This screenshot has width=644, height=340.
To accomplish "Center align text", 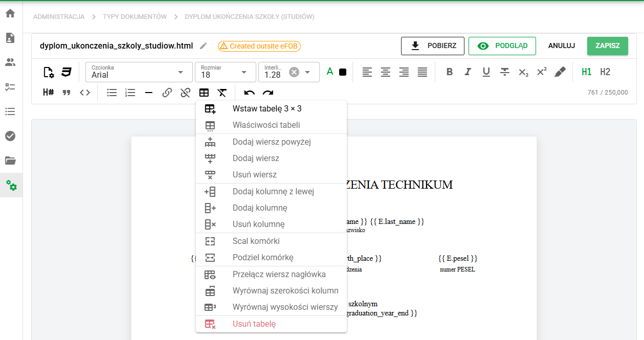I will [x=386, y=72].
